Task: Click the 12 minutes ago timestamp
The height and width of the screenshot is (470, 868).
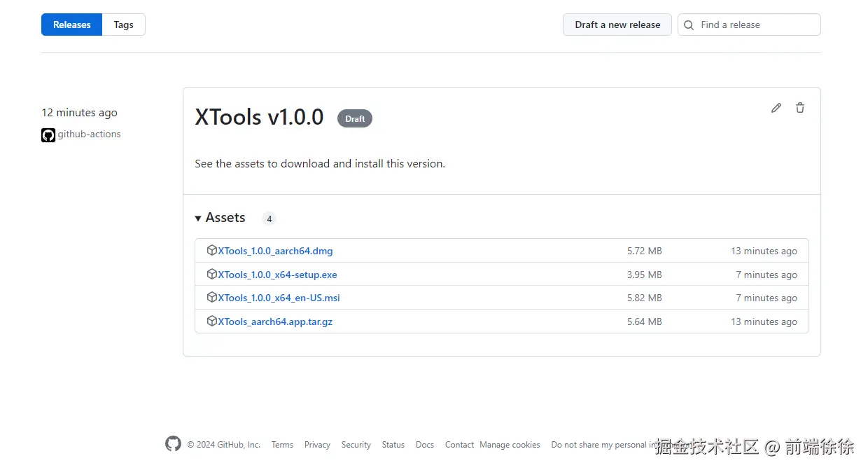Action: click(x=79, y=113)
